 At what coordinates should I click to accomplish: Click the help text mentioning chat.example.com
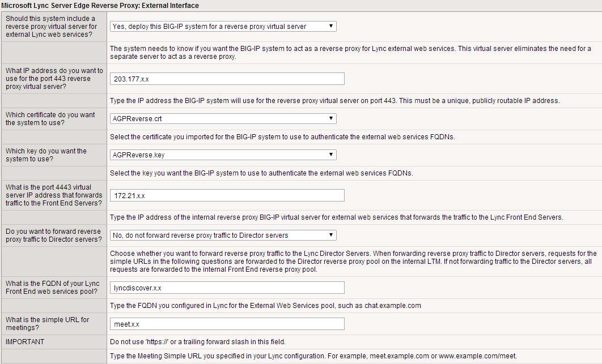(x=265, y=306)
